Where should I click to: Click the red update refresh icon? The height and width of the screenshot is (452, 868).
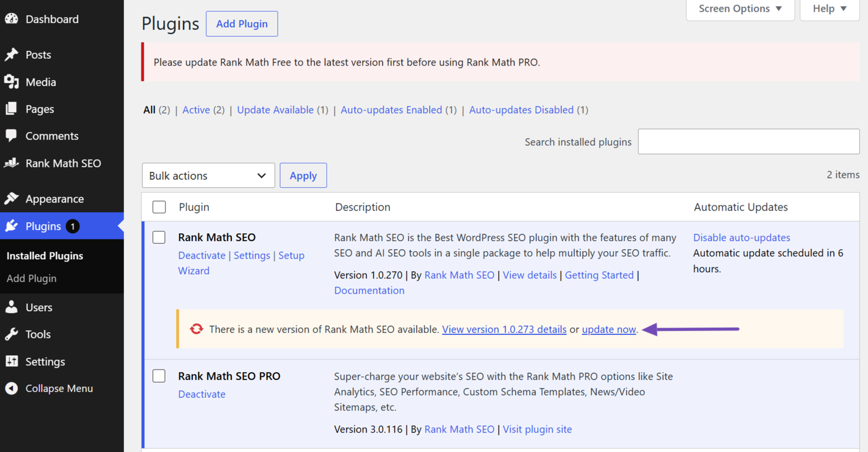[197, 329]
